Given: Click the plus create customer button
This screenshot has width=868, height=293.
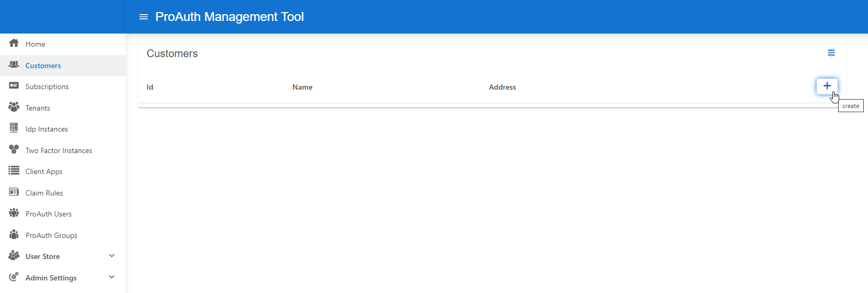Looking at the screenshot, I should point(827,86).
